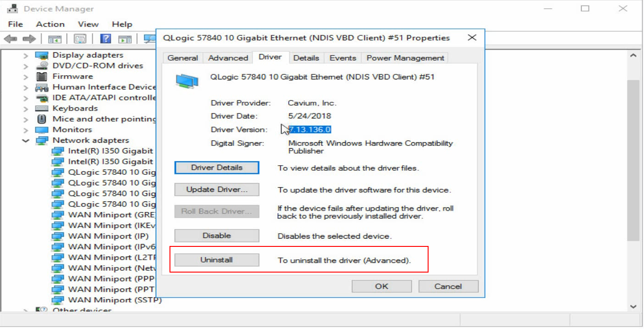The width and height of the screenshot is (644, 329).
Task: Click the WAN Miniport (GRE) adapter icon
Action: coord(57,215)
